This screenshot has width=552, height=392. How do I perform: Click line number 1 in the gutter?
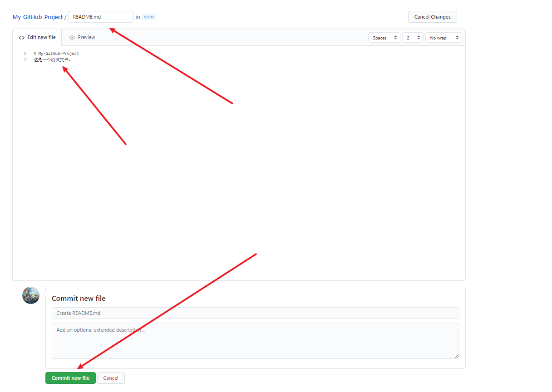[25, 54]
